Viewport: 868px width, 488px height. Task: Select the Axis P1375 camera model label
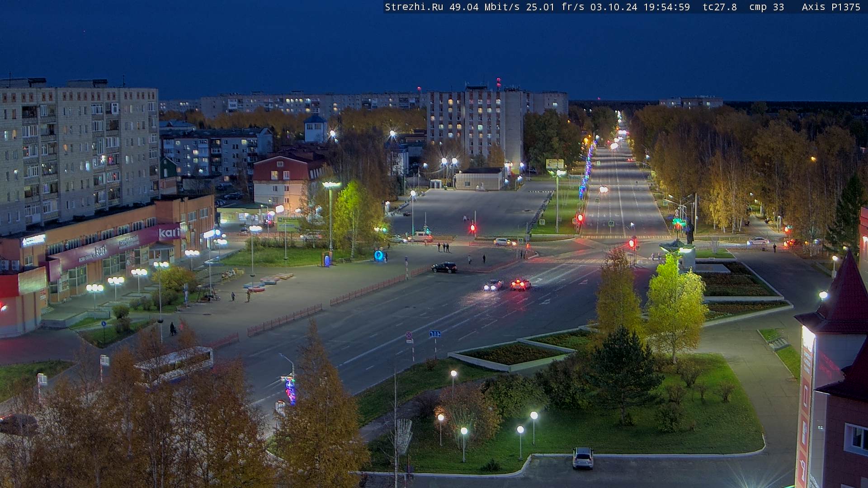(831, 7)
